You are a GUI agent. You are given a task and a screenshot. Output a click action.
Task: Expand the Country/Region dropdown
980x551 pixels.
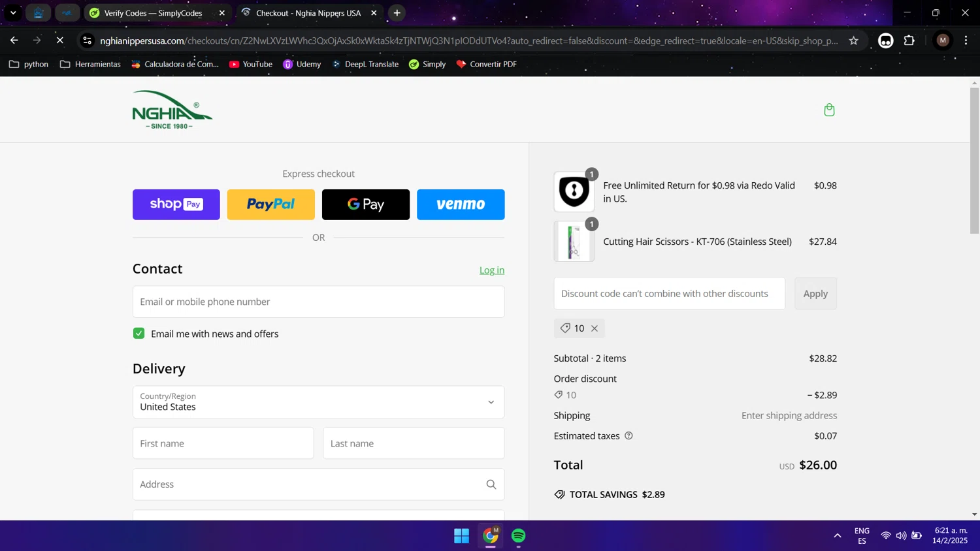318,402
